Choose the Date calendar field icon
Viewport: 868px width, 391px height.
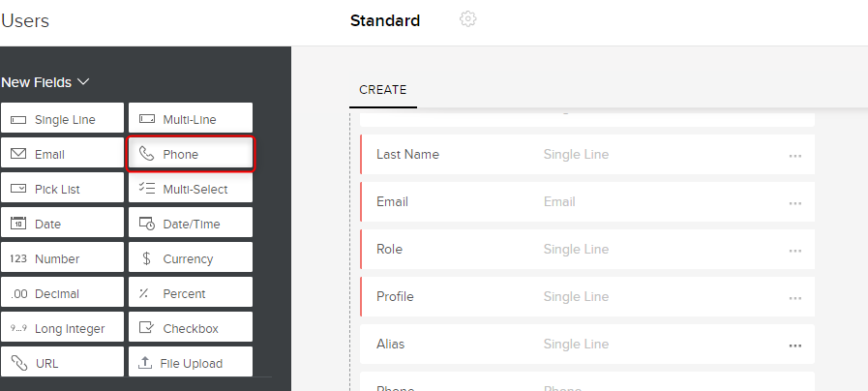tap(18, 224)
